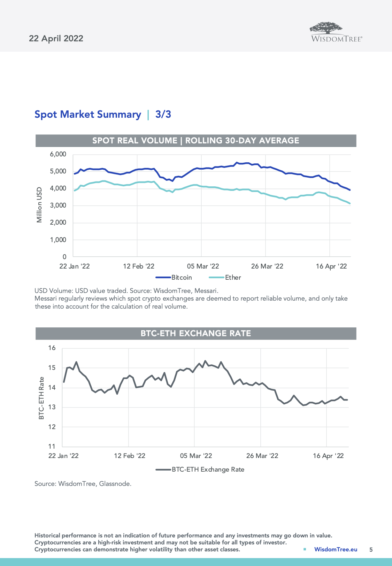
Task: Click the Source: WisdomTree, Glassnode text
Action: [x=83, y=484]
